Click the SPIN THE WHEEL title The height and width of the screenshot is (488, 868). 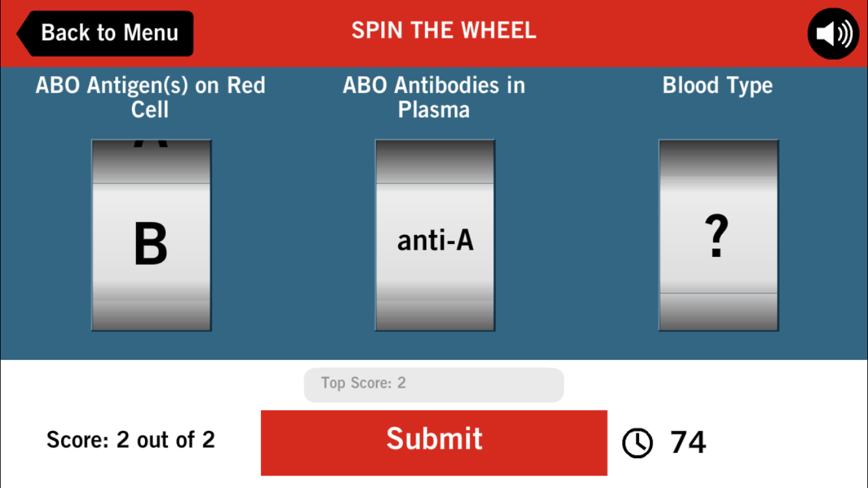coord(444,31)
